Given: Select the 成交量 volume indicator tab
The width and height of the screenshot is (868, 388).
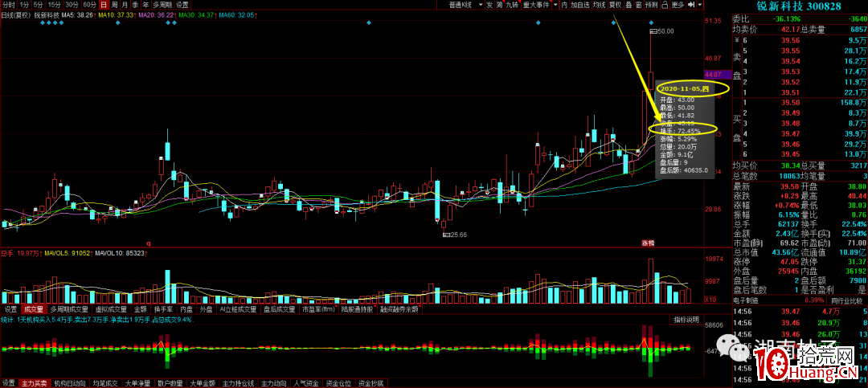Looking at the screenshot, I should coord(33,308).
